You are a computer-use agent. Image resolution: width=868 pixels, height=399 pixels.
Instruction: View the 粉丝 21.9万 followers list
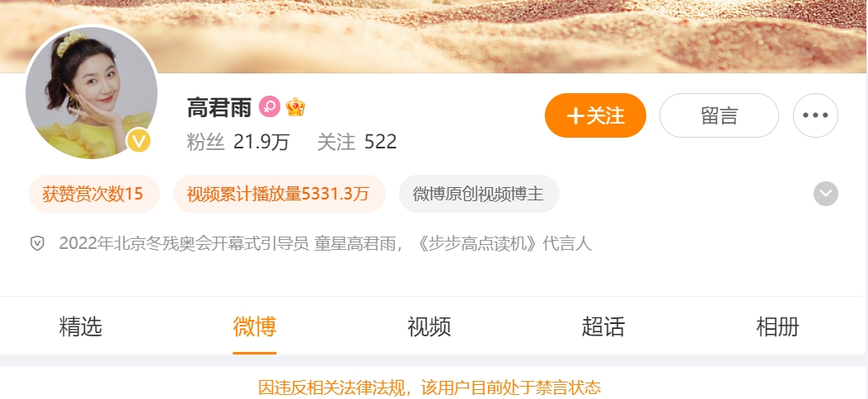point(238,143)
